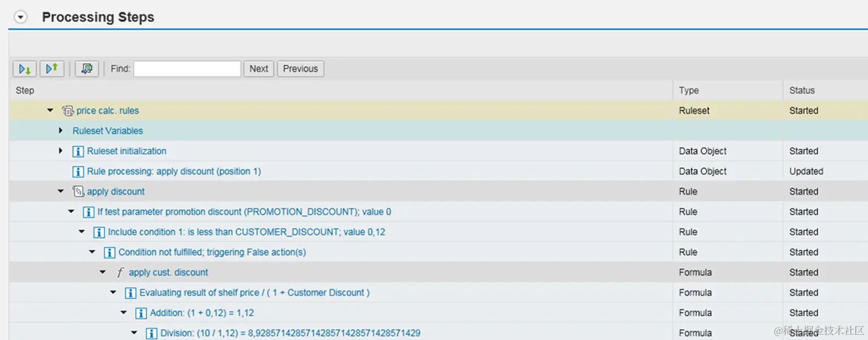Click Formula type in apply cust. discount row
This screenshot has width=868, height=340.
coord(695,272)
